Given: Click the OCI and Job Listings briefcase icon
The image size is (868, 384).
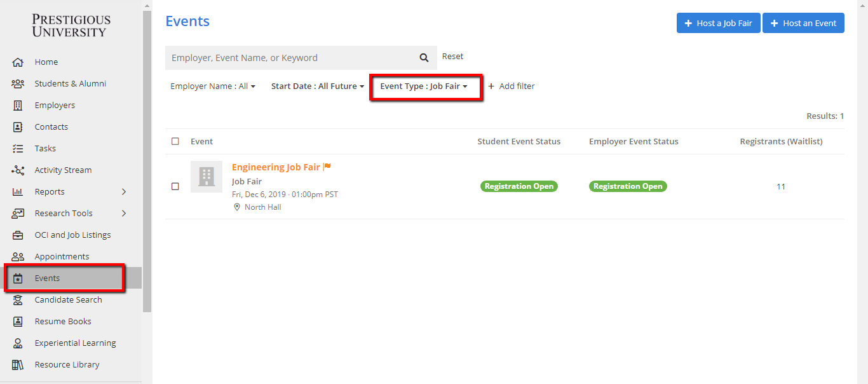Looking at the screenshot, I should click(18, 235).
